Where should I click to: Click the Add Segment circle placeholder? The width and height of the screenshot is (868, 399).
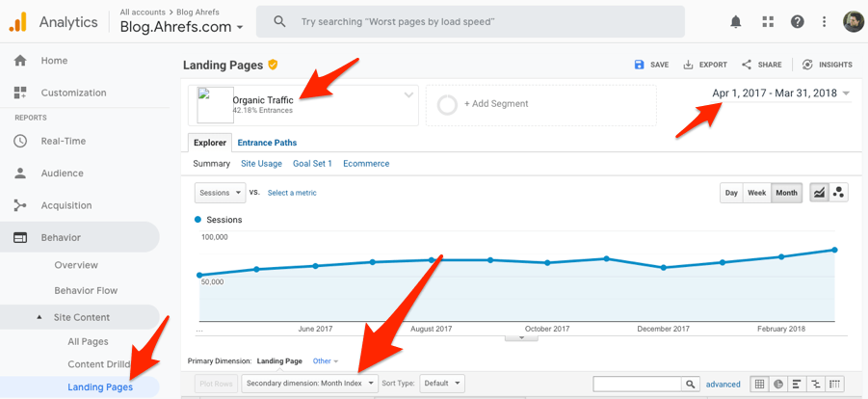pyautogui.click(x=447, y=104)
